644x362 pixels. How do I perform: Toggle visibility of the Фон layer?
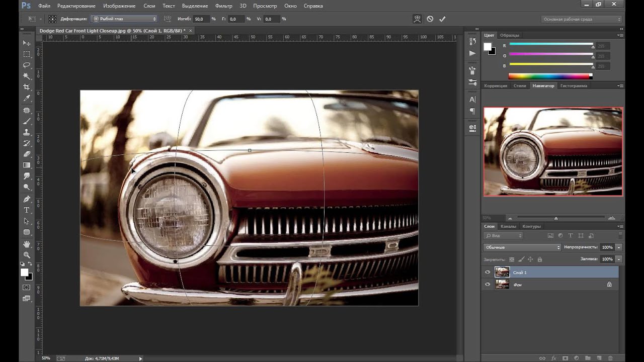coord(487,285)
